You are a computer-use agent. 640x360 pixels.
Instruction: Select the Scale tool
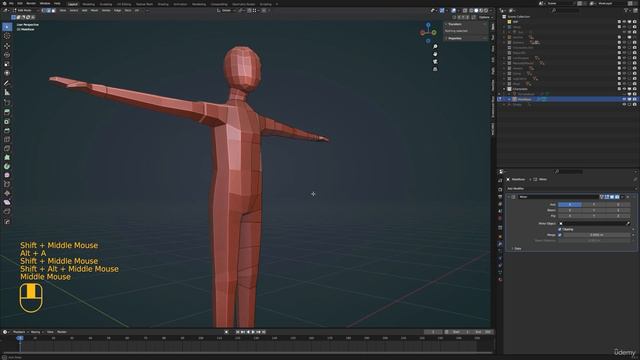click(7, 64)
